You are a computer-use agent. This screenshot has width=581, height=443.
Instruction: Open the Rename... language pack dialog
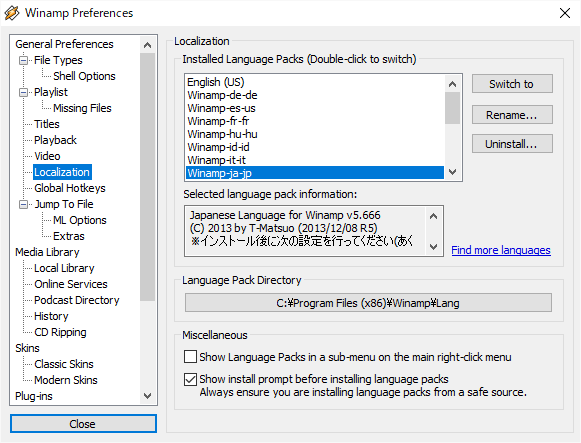(x=512, y=115)
